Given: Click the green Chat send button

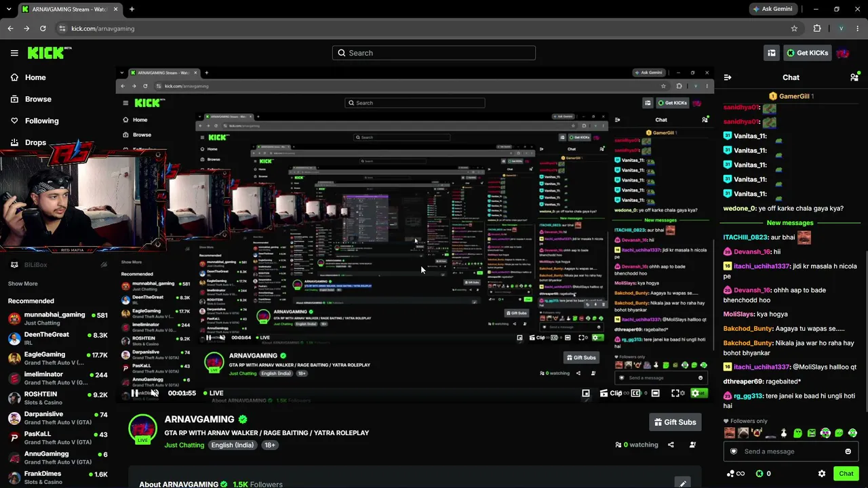Looking at the screenshot, I should [846, 474].
